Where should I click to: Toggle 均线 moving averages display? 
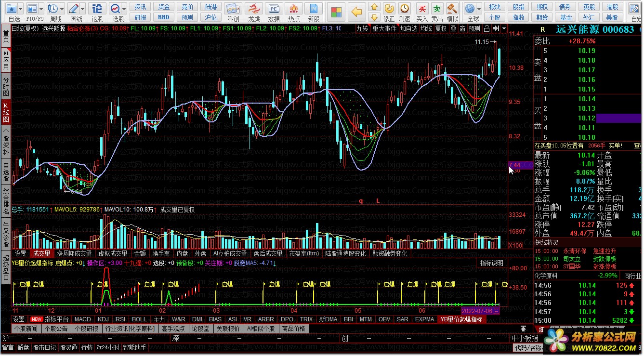426,28
